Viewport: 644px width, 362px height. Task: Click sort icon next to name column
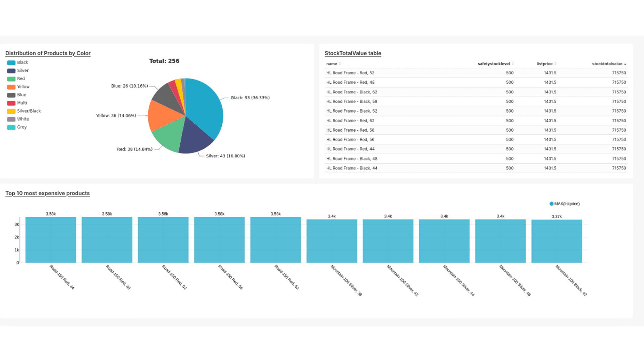click(x=340, y=64)
